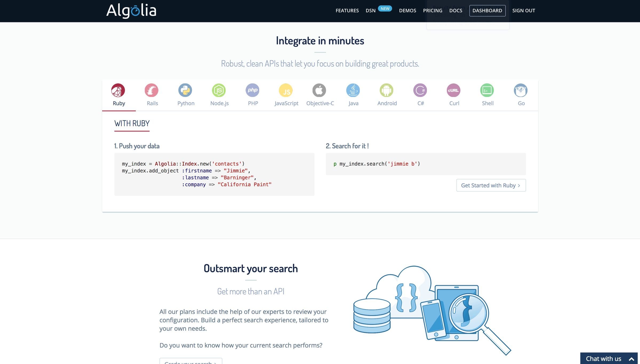Click Get Started with Ruby button

click(491, 185)
